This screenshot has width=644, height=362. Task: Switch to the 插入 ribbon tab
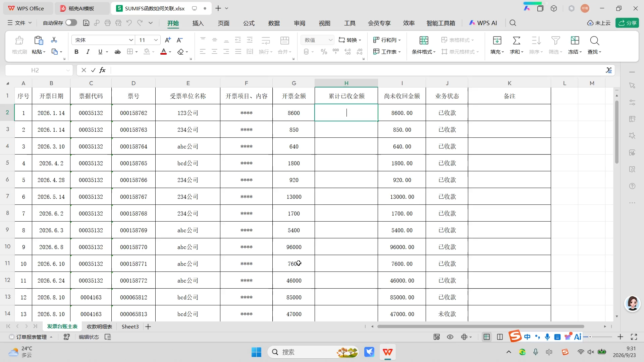tap(198, 23)
